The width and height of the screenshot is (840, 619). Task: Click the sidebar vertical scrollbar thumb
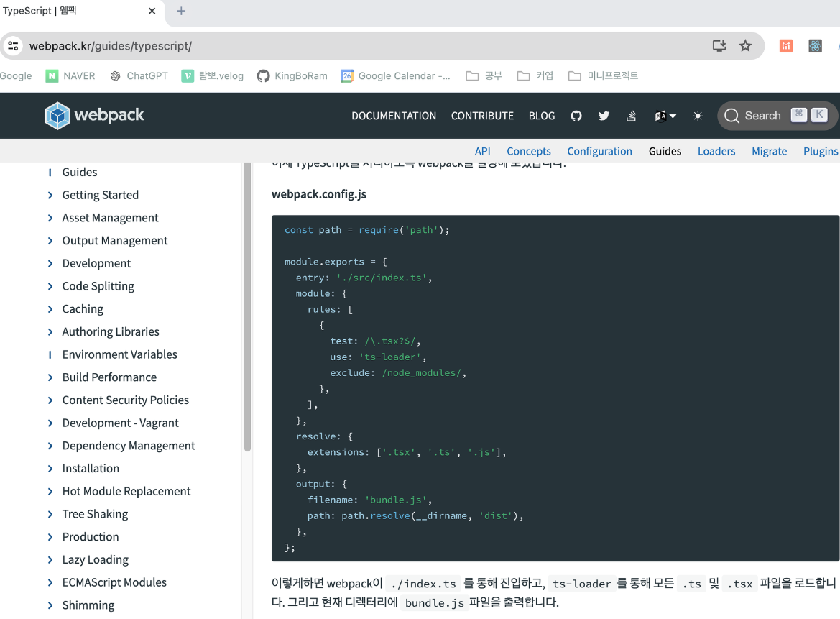pyautogui.click(x=247, y=306)
